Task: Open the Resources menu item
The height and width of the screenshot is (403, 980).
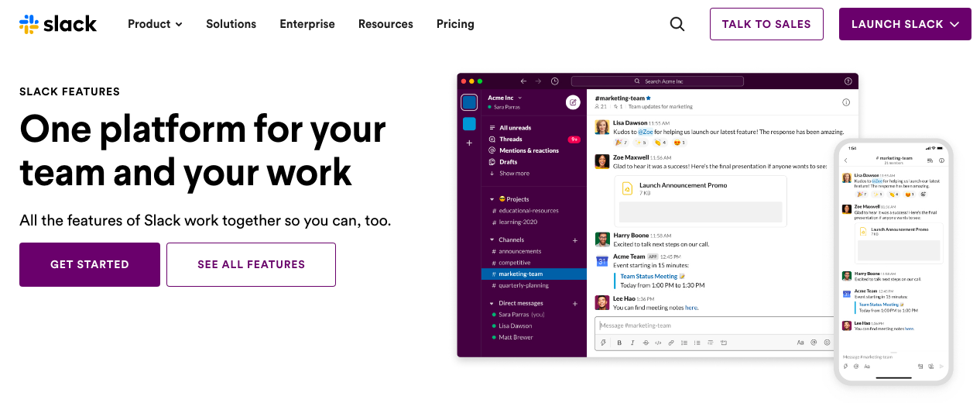Action: (385, 24)
